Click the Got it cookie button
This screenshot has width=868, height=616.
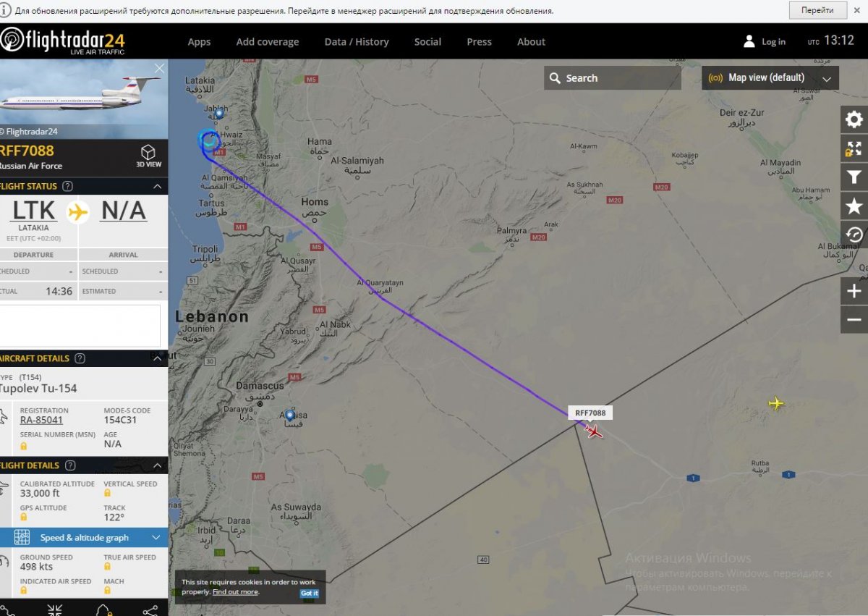[310, 593]
